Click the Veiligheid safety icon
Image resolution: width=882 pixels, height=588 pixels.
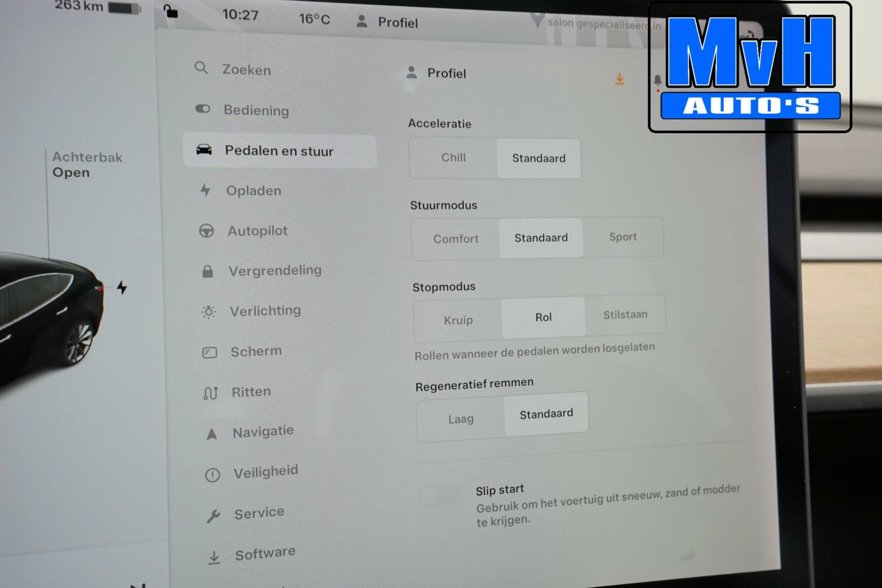click(205, 470)
